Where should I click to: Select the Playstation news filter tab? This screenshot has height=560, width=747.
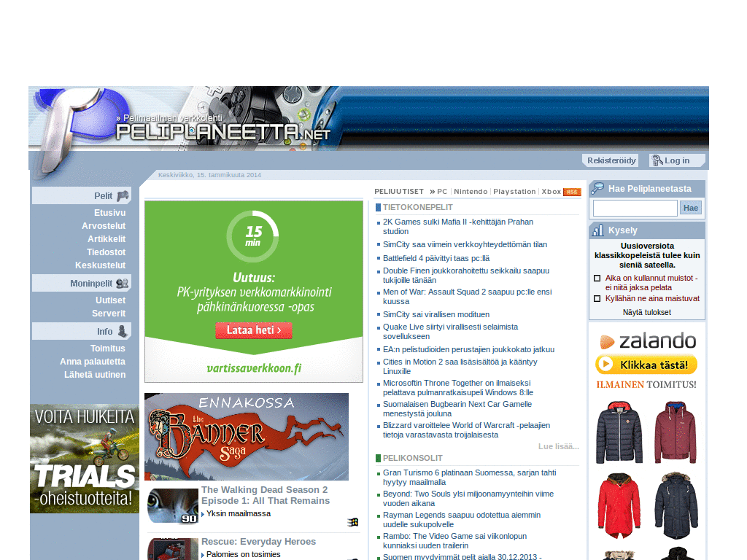(514, 192)
